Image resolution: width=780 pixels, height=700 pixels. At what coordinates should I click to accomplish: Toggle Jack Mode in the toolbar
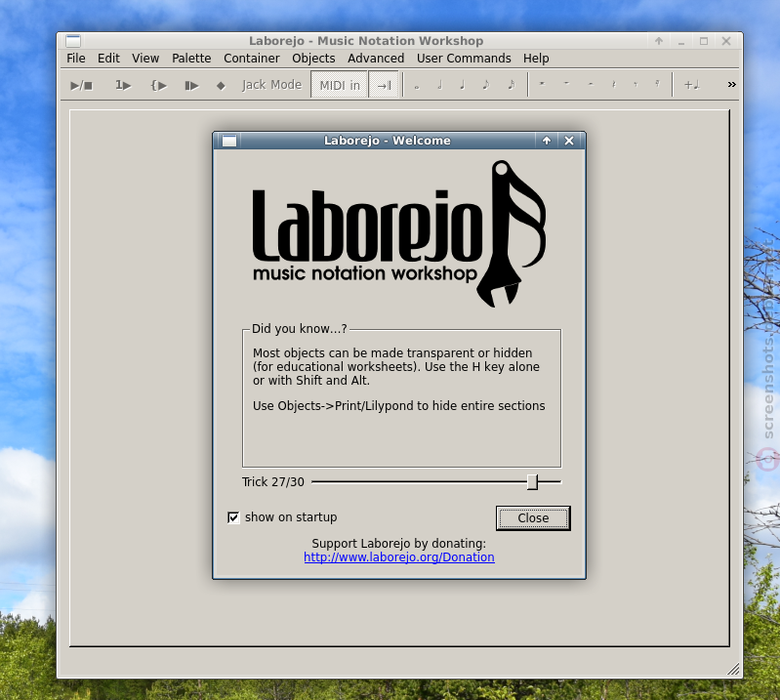pos(271,85)
